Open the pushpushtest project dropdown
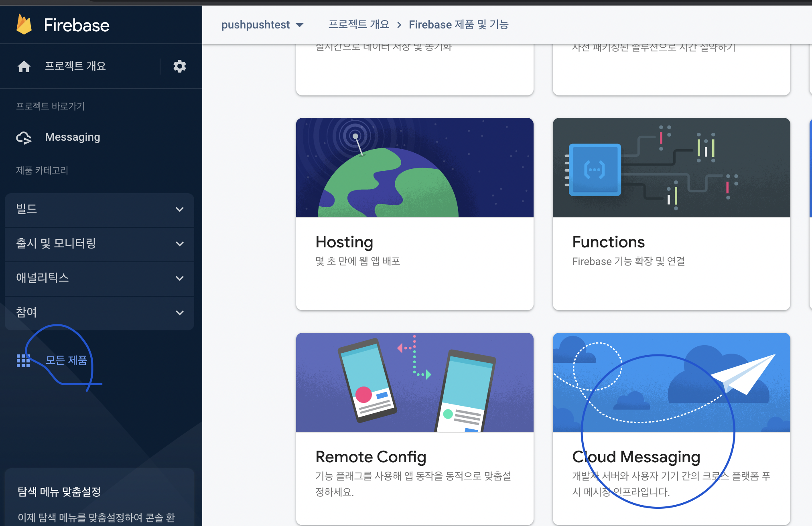Viewport: 812px width, 526px height. click(x=262, y=25)
